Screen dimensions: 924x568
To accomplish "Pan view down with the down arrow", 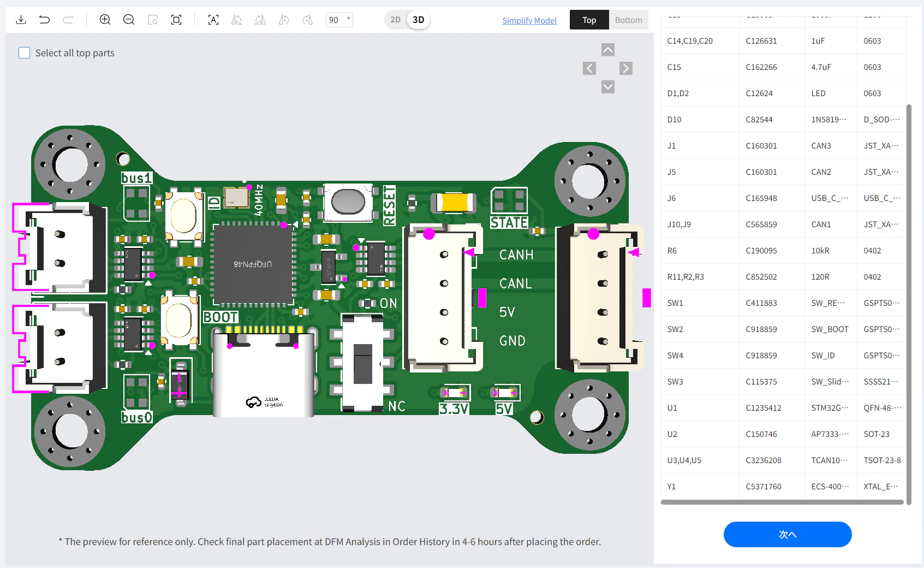I will [607, 87].
